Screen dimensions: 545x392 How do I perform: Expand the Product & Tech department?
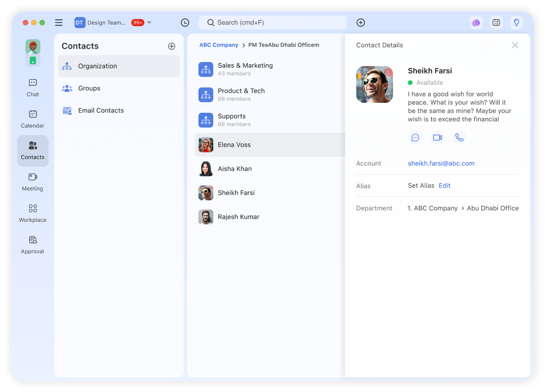241,94
